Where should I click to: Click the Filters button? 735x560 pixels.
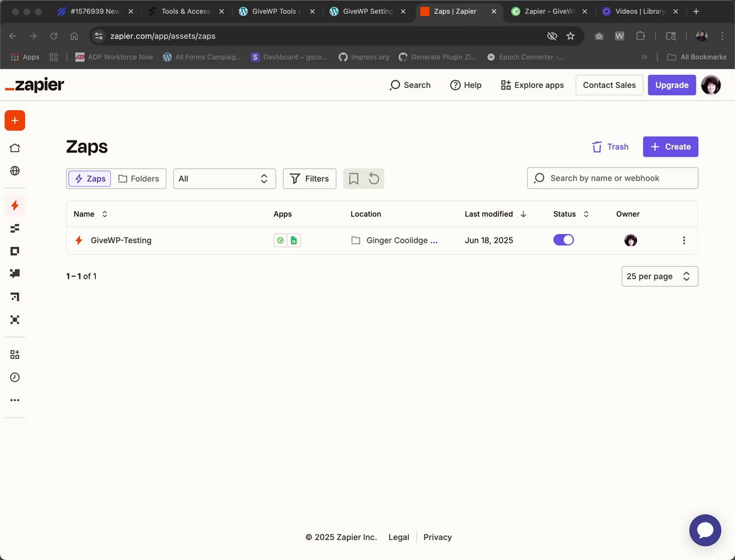[x=310, y=178]
